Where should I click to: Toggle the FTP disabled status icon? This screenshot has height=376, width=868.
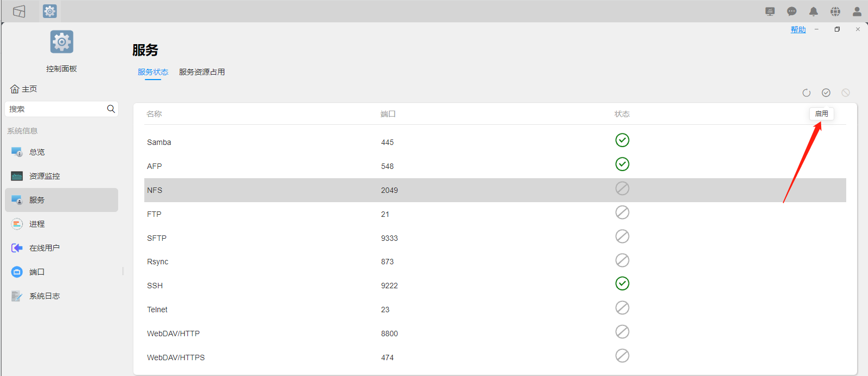pos(622,213)
